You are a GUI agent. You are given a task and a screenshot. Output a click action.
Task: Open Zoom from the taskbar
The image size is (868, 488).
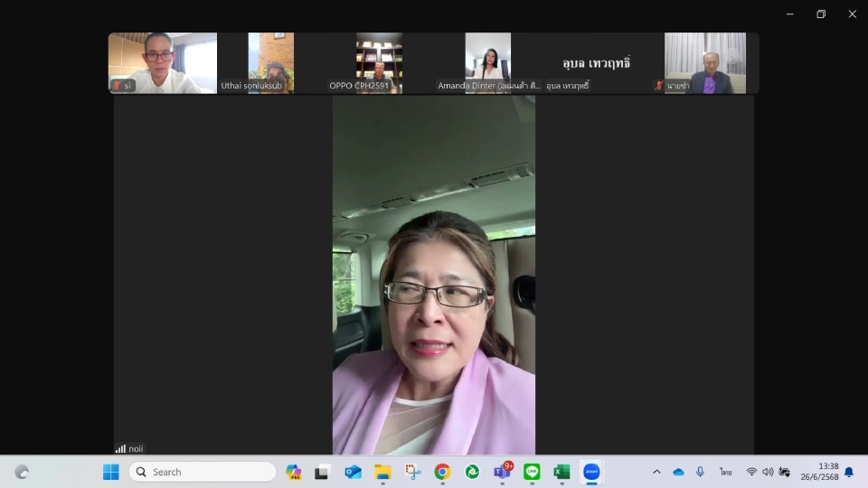coord(591,472)
